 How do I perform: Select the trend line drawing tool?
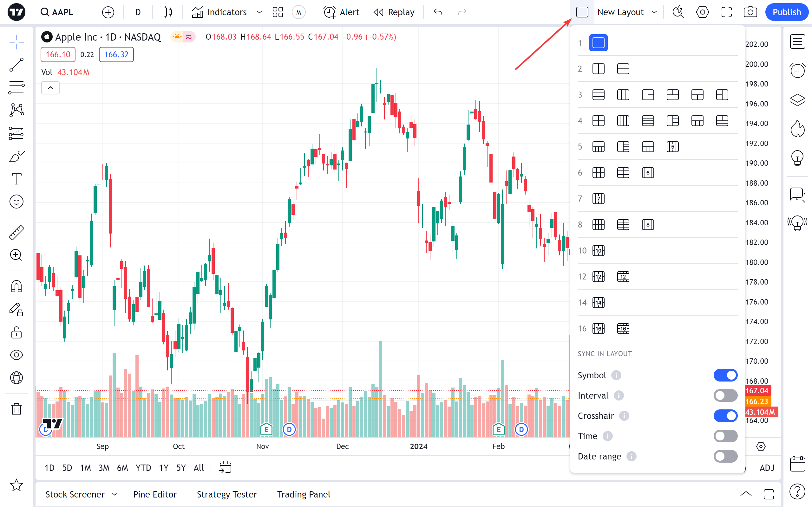pyautogui.click(x=16, y=65)
